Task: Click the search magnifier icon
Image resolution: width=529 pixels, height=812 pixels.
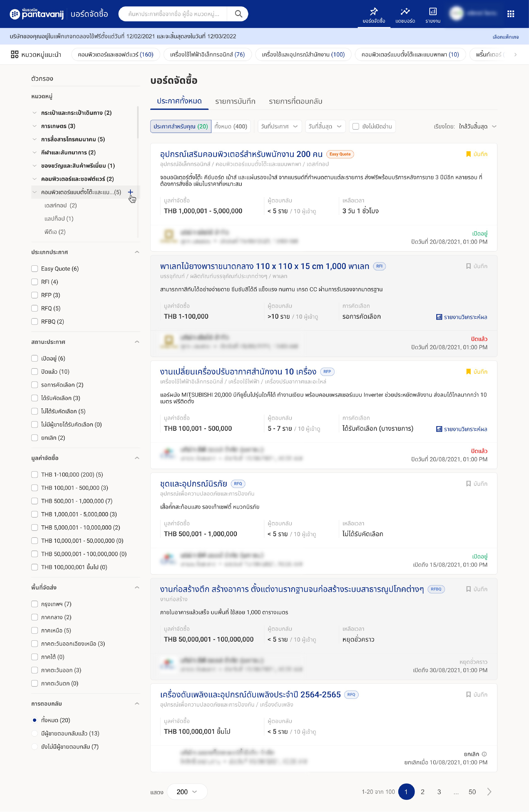Action: click(238, 14)
